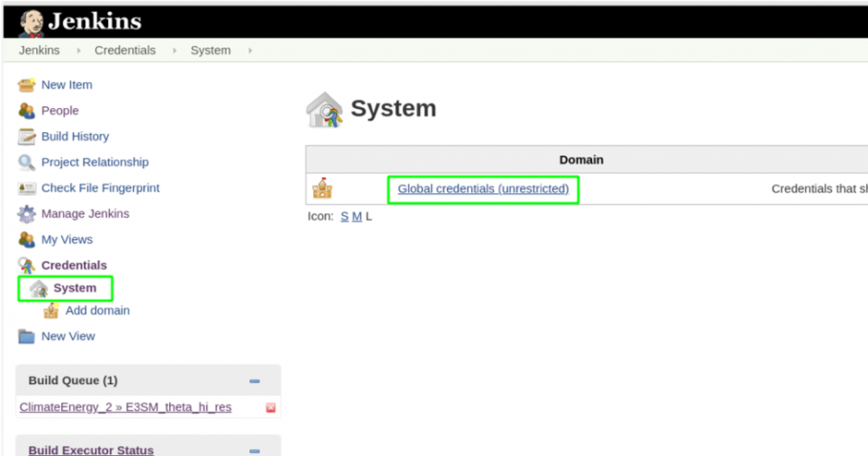
Task: Click the Add domain link
Action: tap(97, 310)
